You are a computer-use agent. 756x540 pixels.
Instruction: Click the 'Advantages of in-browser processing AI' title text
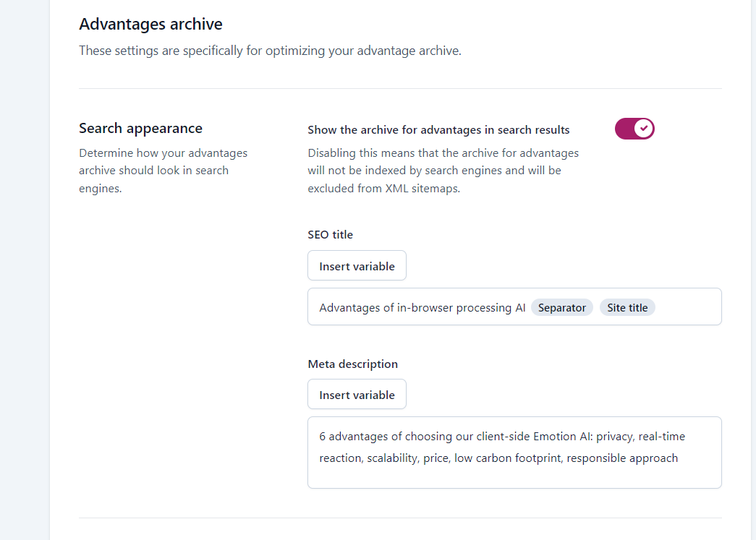pos(422,308)
